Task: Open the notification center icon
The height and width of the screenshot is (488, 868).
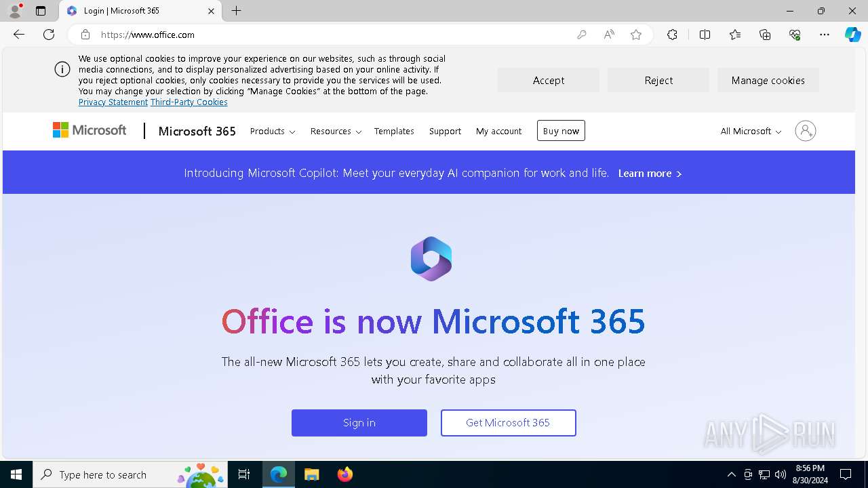Action: click(x=846, y=474)
